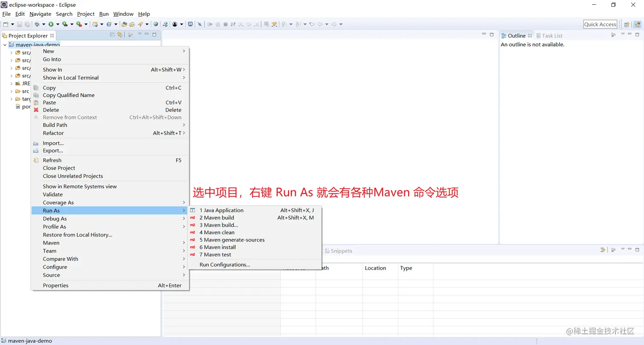Select 2 Maven build entry
Image resolution: width=644 pixels, height=345 pixels.
click(x=254, y=218)
